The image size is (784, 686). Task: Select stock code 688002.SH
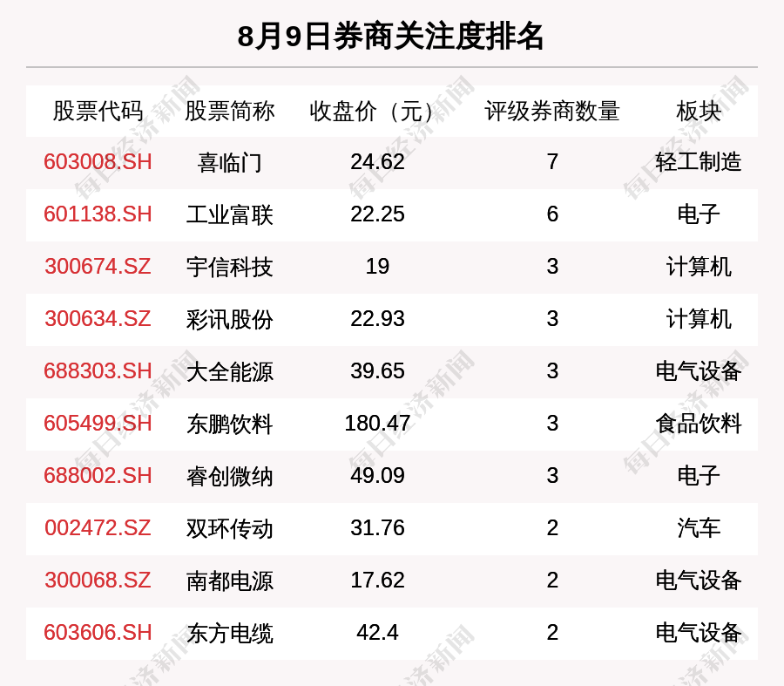(98, 475)
